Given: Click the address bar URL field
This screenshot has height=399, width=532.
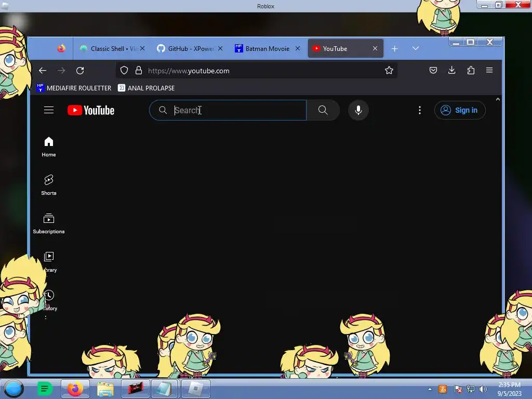Looking at the screenshot, I should (257, 71).
